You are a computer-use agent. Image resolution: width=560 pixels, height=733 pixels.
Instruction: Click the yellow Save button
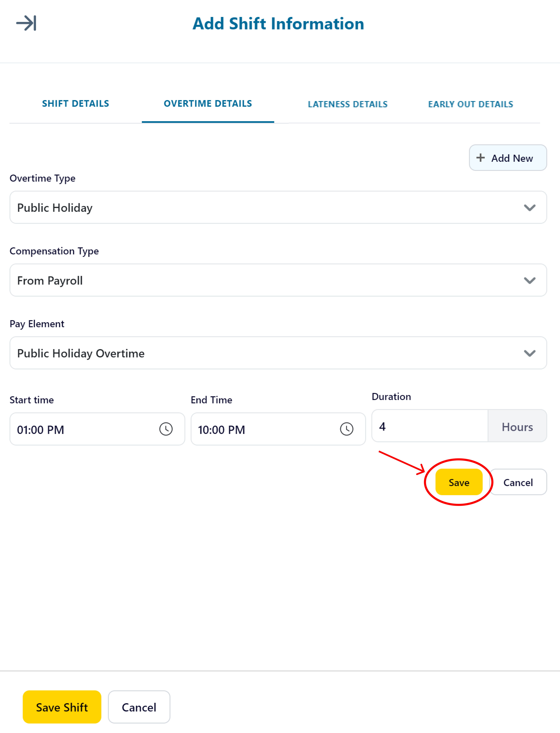click(x=459, y=482)
